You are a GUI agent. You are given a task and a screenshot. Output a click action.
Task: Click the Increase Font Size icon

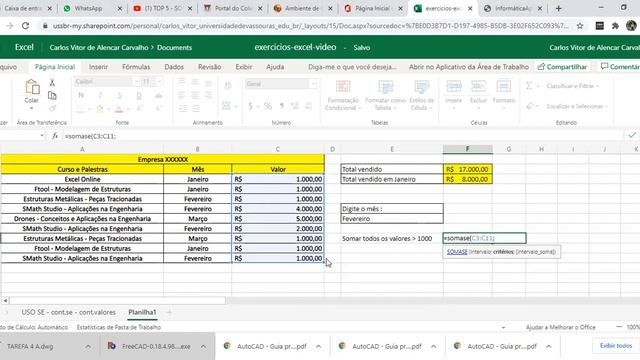[140, 109]
